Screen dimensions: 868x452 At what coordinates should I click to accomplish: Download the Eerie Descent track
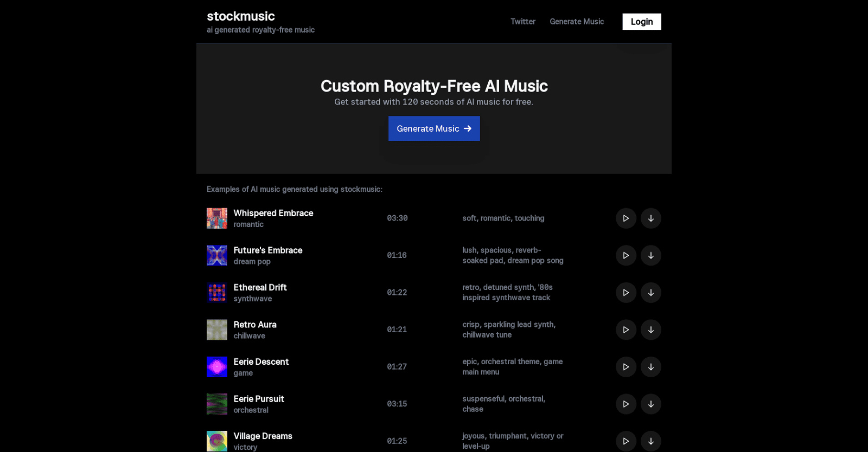(652, 367)
